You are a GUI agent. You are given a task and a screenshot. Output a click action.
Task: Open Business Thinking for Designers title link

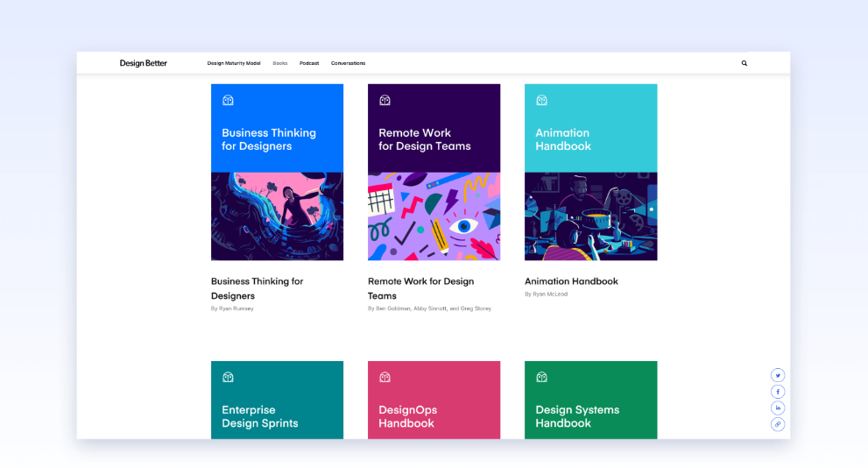point(257,288)
